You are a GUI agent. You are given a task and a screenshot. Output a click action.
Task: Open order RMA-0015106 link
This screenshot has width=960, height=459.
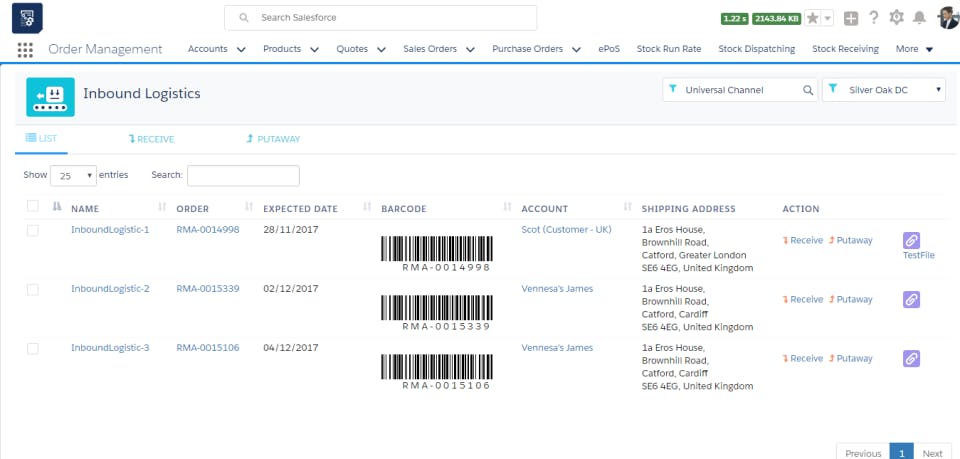coord(208,348)
